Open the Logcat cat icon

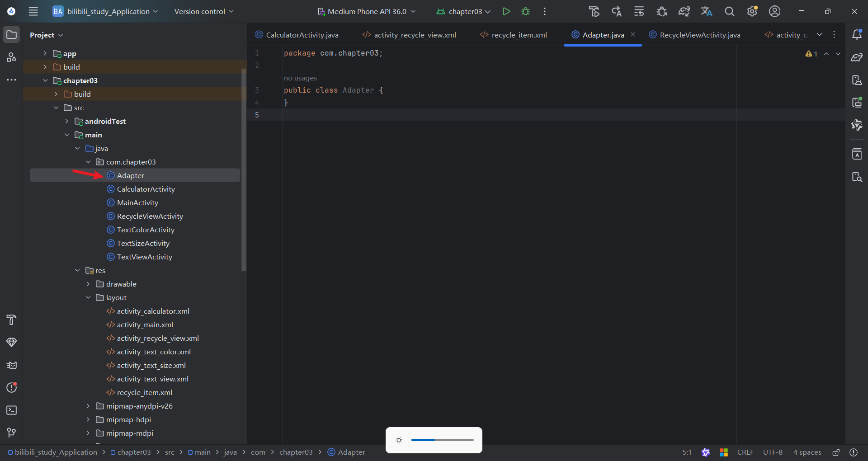[12, 365]
